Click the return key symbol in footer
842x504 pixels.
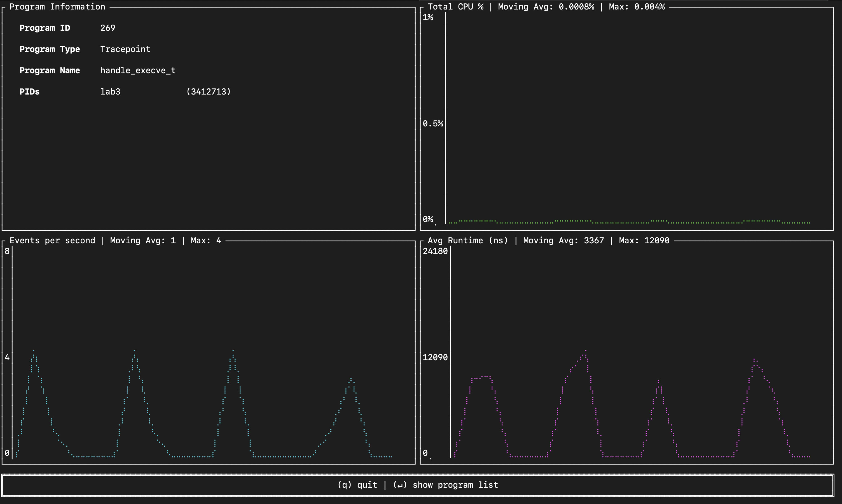click(400, 485)
